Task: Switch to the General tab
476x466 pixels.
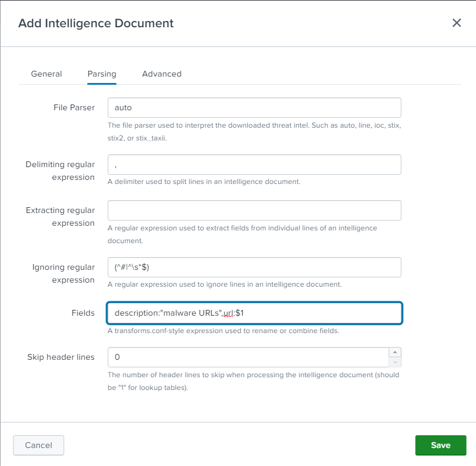Action: tap(46, 74)
